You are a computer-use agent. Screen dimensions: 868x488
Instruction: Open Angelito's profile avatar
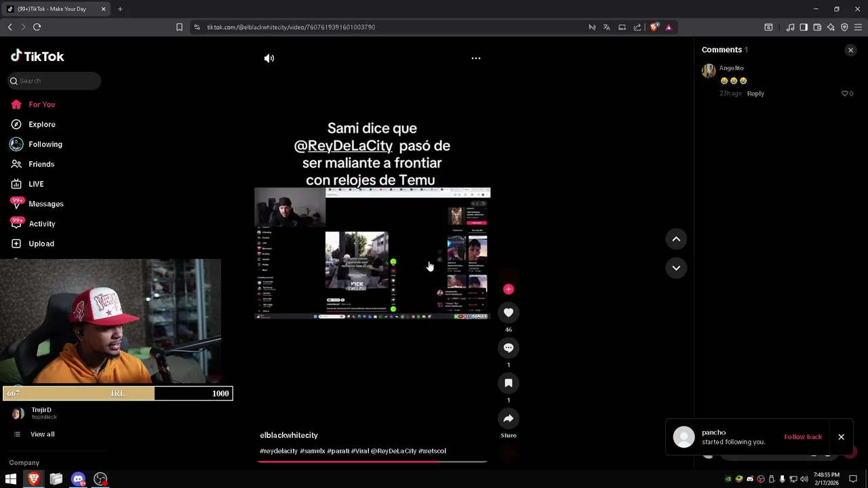709,70
